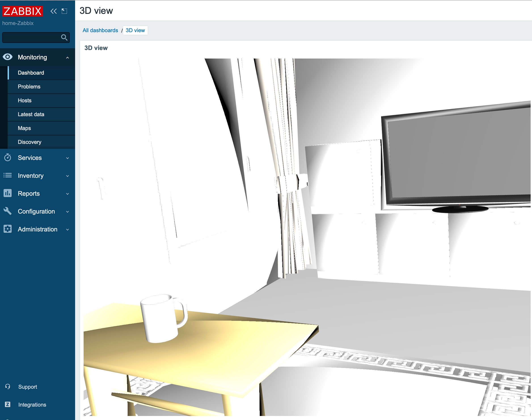The height and width of the screenshot is (420, 532).
Task: Open the All dashboards link
Action: 100,30
